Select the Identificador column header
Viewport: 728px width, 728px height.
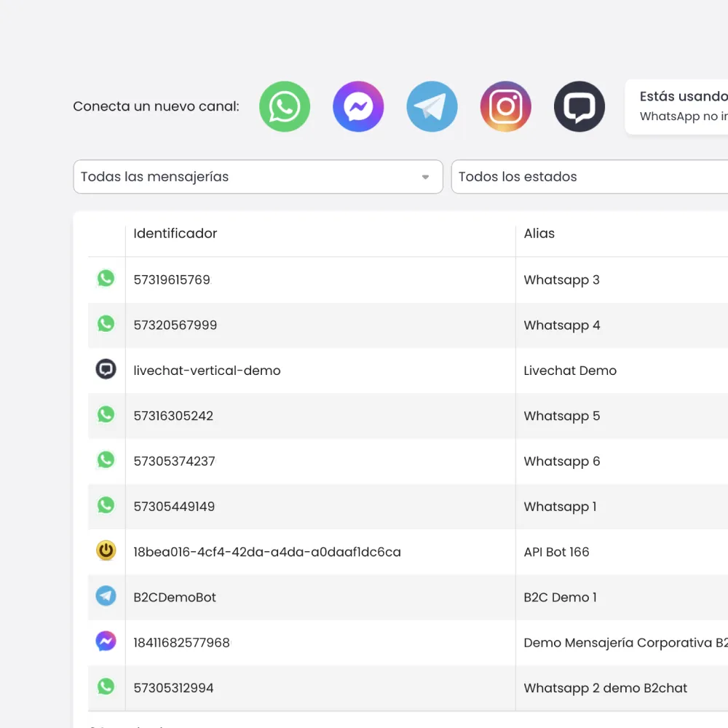point(175,233)
